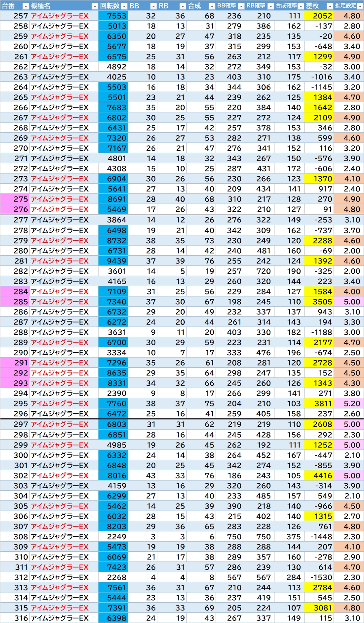Select RB確率 value 481 in row 280
Viewport: 364px width, 623px height.
click(259, 251)
